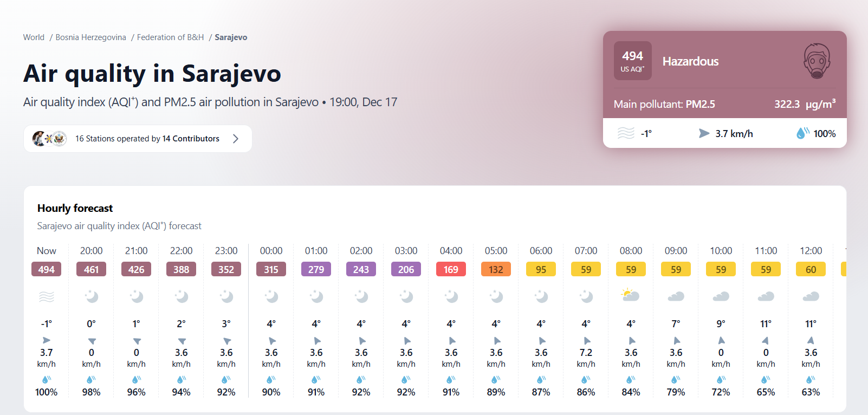Click the partly sunny icon at 08:00
The image size is (868, 415).
click(x=631, y=295)
